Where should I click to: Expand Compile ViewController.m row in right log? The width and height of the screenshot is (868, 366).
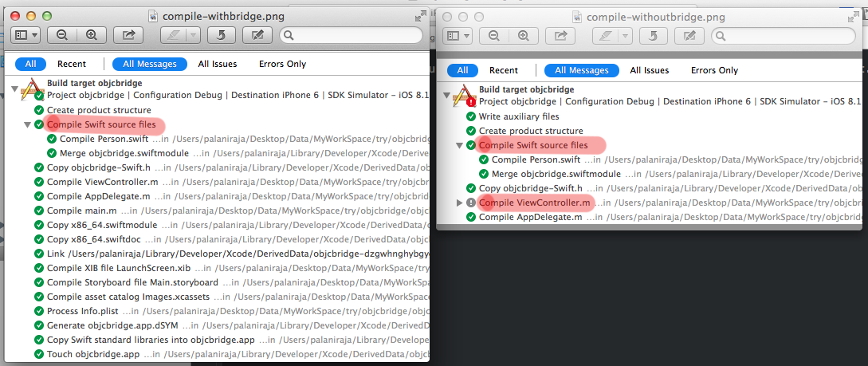tap(459, 203)
